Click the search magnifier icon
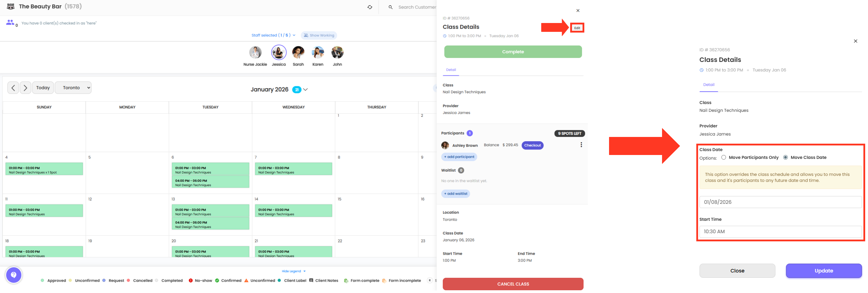 pyautogui.click(x=390, y=7)
